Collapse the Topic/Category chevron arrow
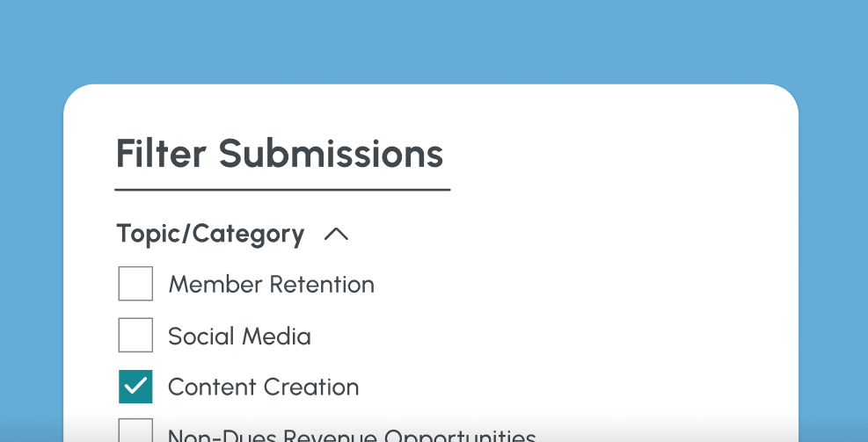The height and width of the screenshot is (442, 868). click(336, 234)
